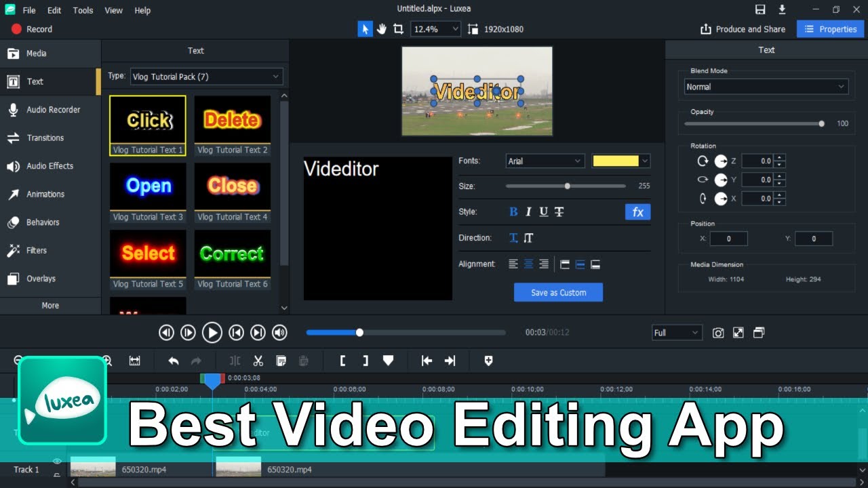Open the Audio Effects panel

pyautogui.click(x=50, y=166)
